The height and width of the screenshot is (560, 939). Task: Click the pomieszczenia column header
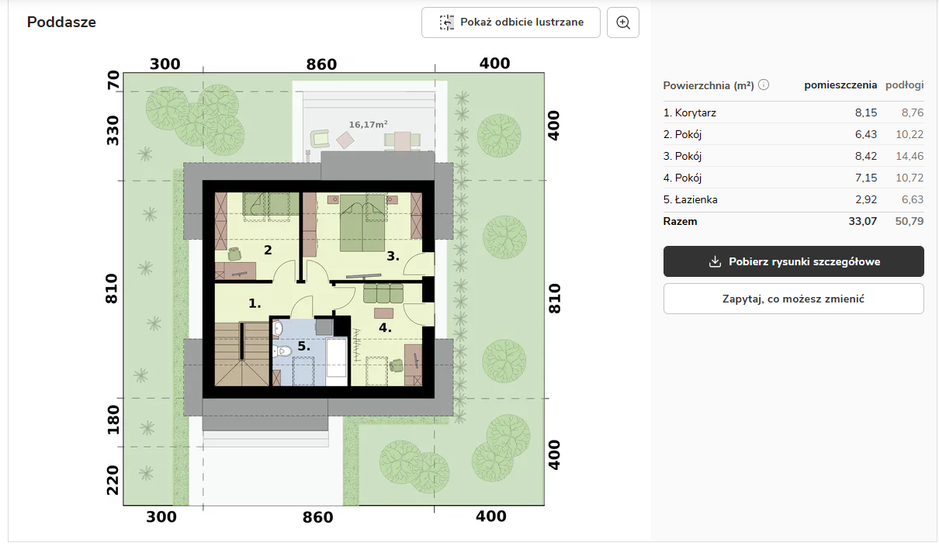point(840,85)
